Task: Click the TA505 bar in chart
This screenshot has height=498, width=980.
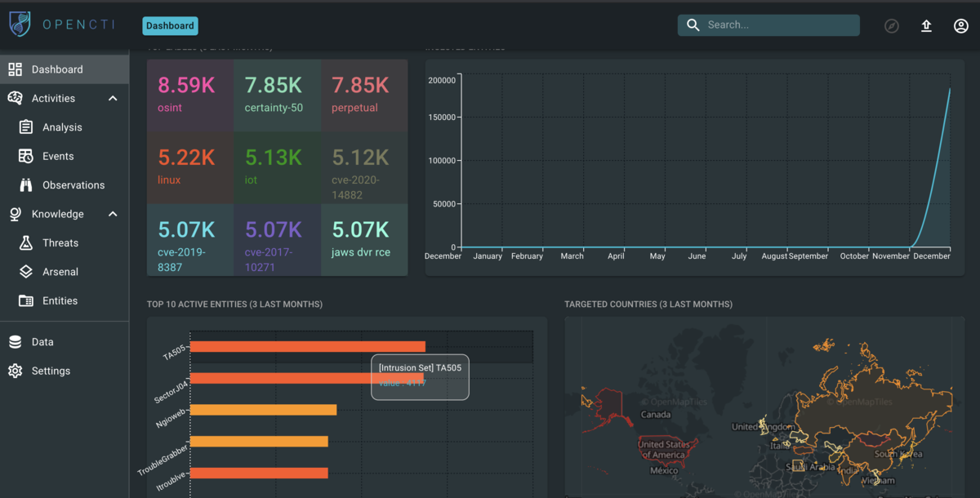Action: [x=308, y=347]
